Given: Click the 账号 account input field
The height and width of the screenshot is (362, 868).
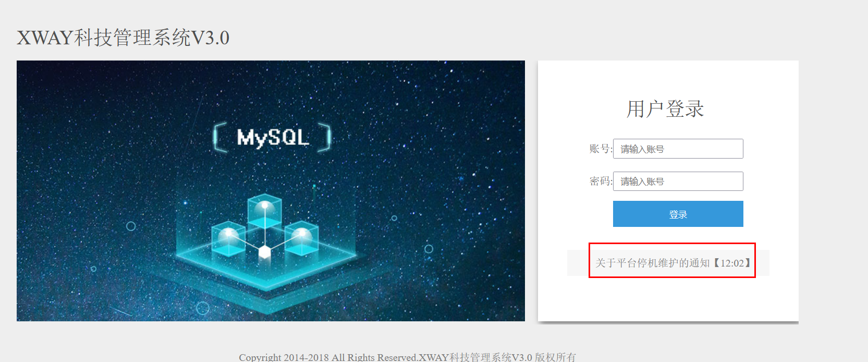Looking at the screenshot, I should (678, 149).
